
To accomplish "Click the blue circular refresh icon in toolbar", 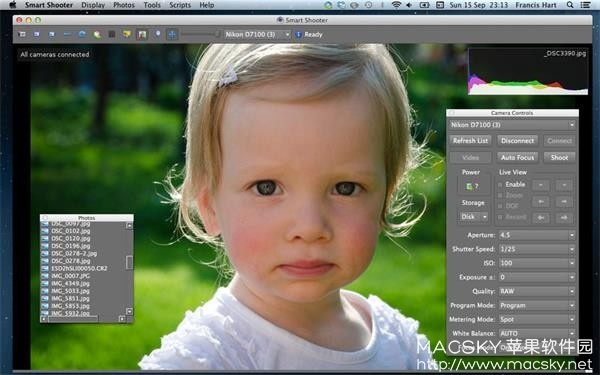I will click(x=82, y=34).
